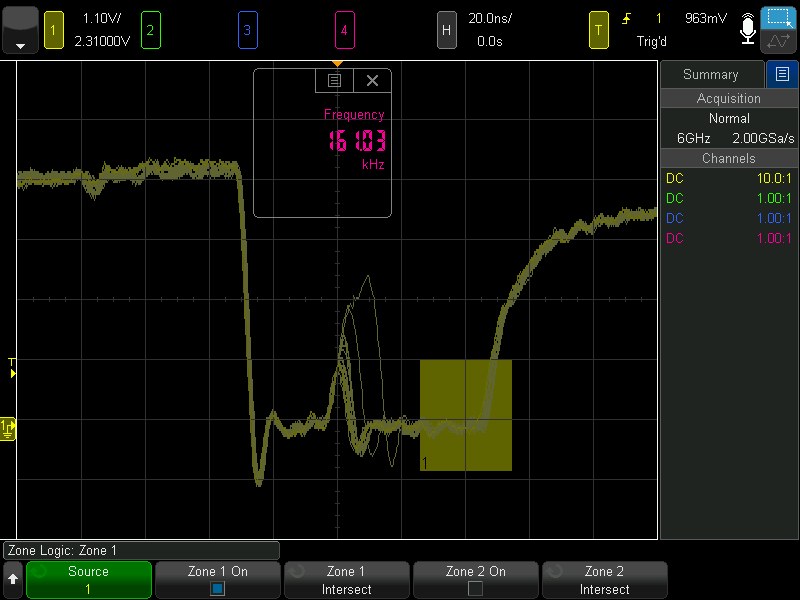Open Zone 1 Intersect softkey
This screenshot has width=800, height=600.
346,580
